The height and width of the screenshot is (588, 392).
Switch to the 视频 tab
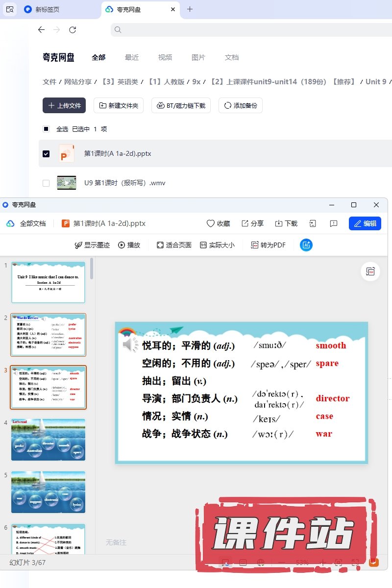point(165,57)
